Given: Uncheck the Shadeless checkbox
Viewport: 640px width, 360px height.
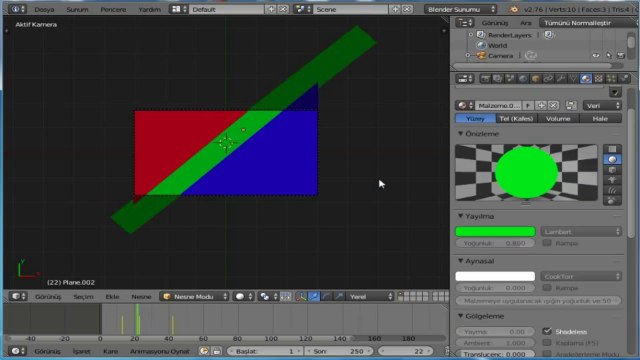Looking at the screenshot, I should [x=547, y=331].
